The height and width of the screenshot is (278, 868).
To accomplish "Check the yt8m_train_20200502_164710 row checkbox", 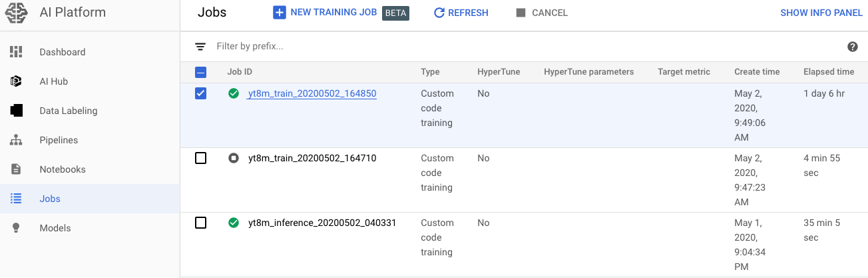I will [200, 158].
